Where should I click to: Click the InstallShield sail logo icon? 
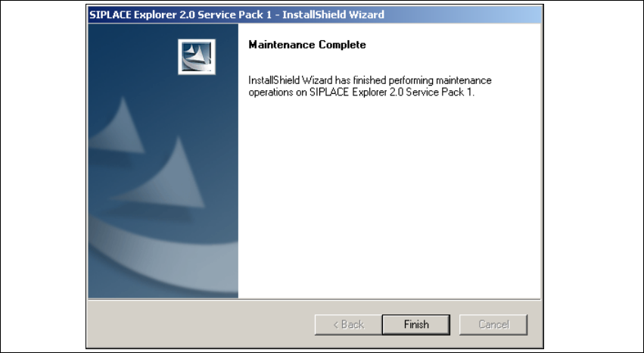click(197, 57)
